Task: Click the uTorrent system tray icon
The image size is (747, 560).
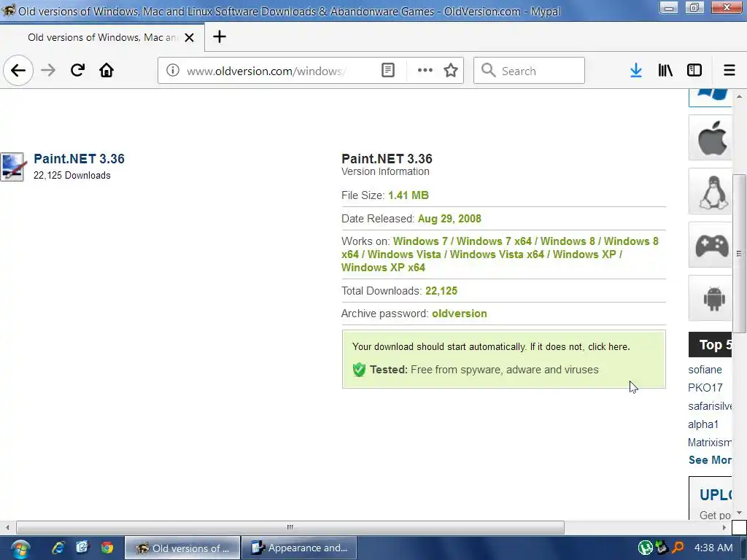Action: (x=645, y=548)
